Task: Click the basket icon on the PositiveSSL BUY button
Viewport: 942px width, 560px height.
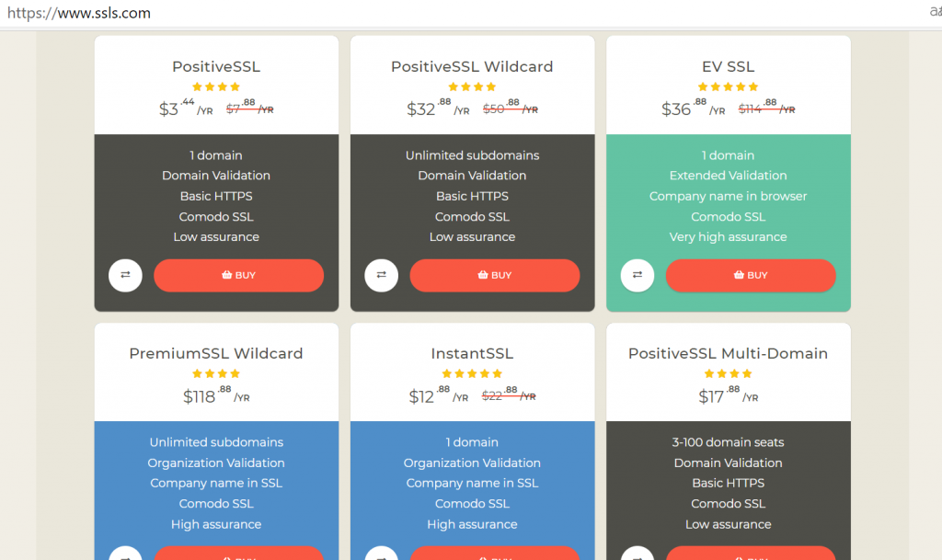Action: point(227,275)
